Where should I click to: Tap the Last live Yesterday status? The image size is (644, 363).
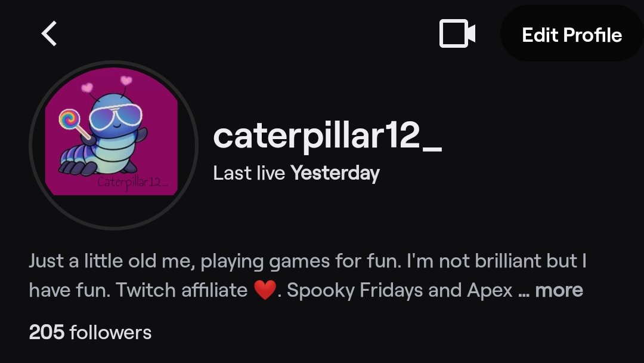296,173
